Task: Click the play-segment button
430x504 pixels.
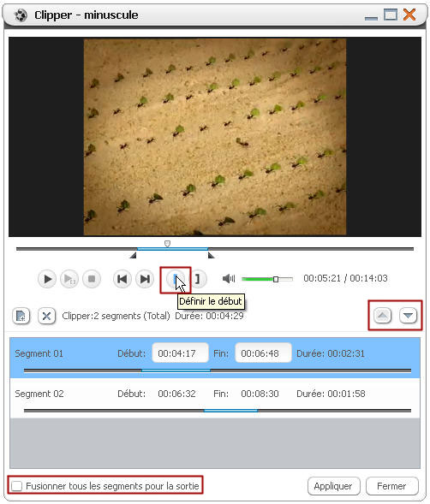Action: (x=69, y=279)
